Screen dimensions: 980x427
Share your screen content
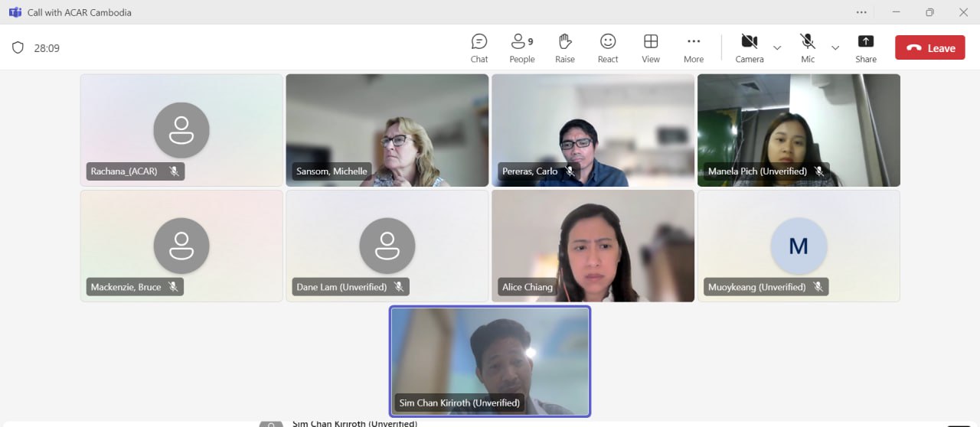866,48
